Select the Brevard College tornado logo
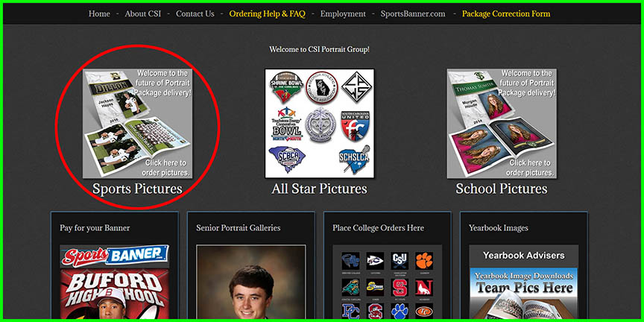The width and height of the screenshot is (644, 322). click(351, 261)
